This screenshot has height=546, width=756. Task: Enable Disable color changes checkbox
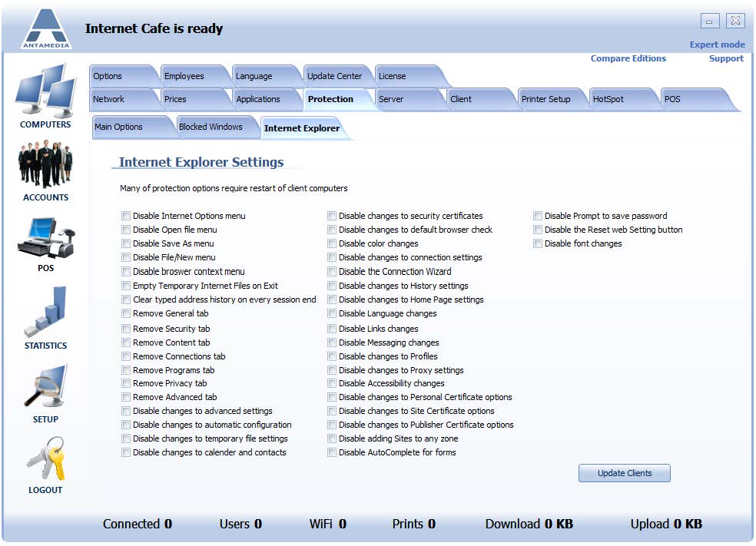tap(332, 244)
